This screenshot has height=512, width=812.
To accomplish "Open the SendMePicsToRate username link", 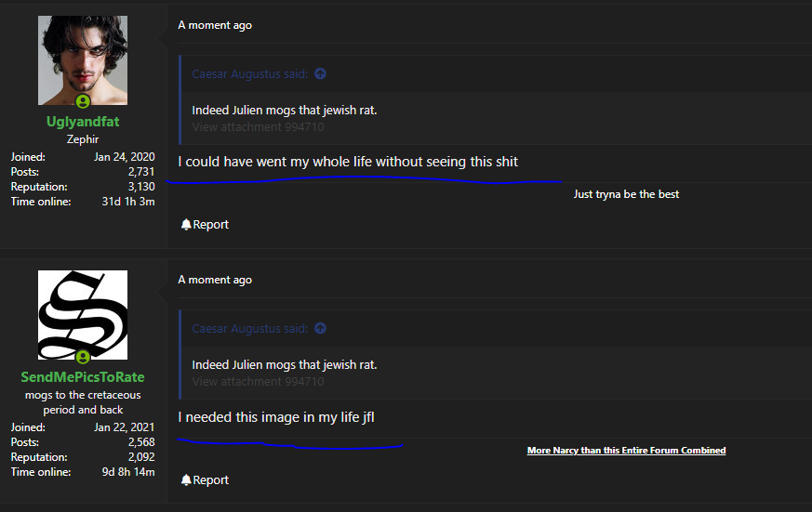I will (x=83, y=377).
